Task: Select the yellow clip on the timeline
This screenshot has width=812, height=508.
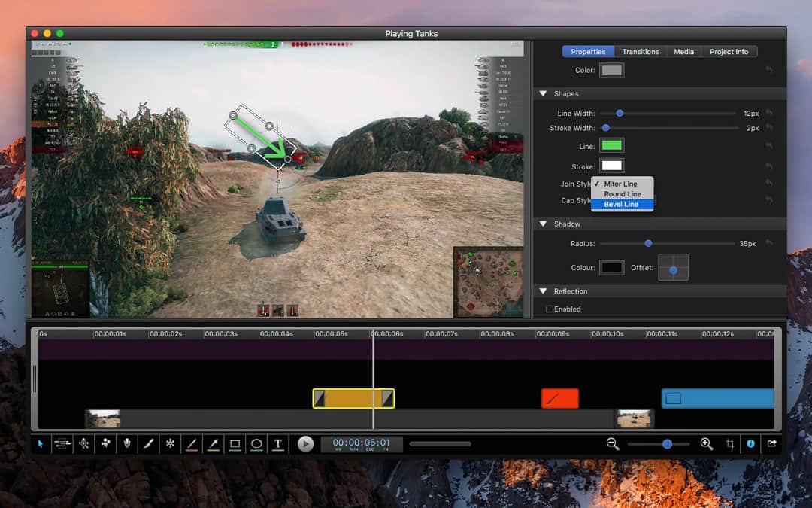Action: [x=353, y=397]
